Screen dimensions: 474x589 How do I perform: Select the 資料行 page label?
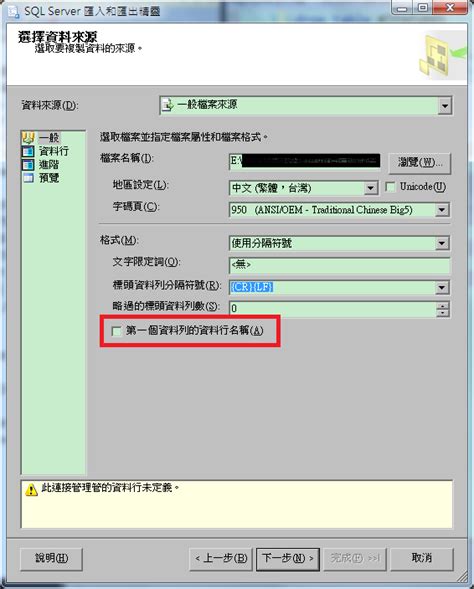[x=54, y=151]
